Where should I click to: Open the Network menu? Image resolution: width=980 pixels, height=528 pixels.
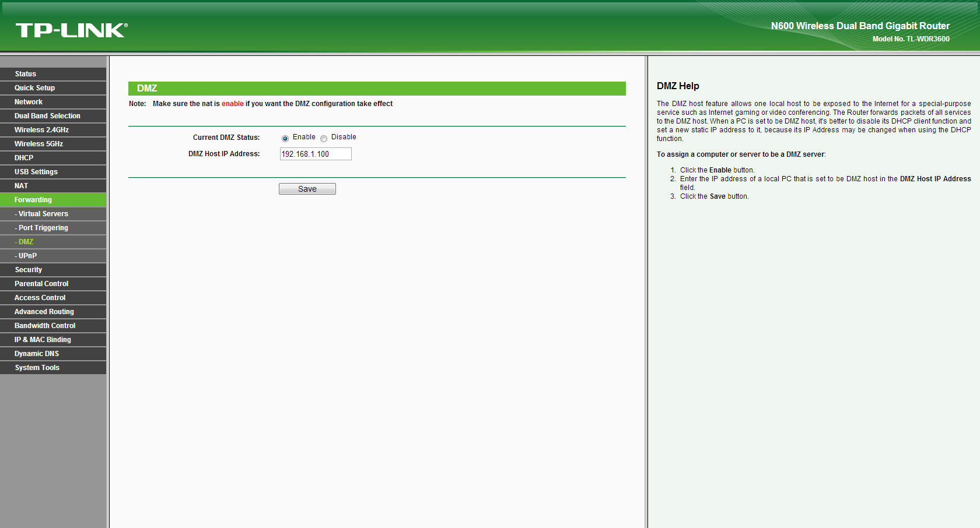pos(53,102)
